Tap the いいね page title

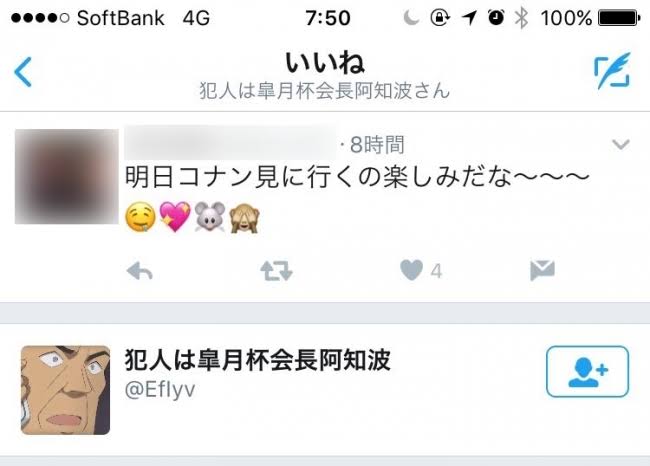click(325, 63)
